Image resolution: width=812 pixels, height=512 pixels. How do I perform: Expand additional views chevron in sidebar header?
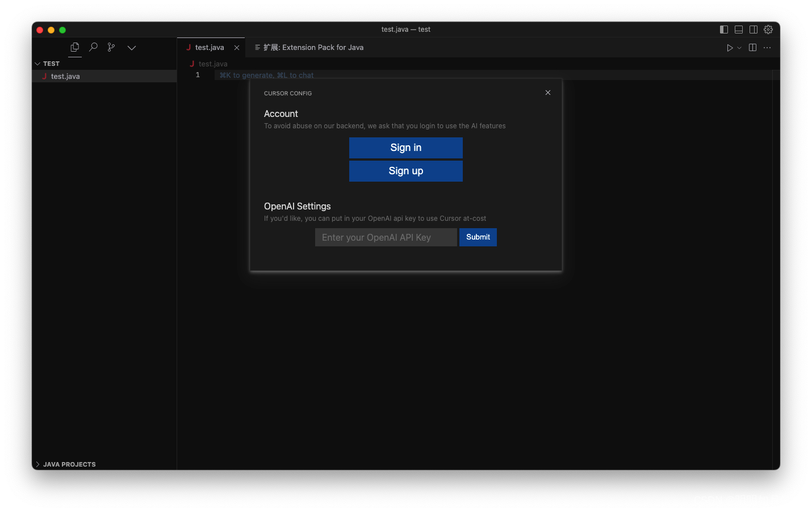pyautogui.click(x=132, y=48)
